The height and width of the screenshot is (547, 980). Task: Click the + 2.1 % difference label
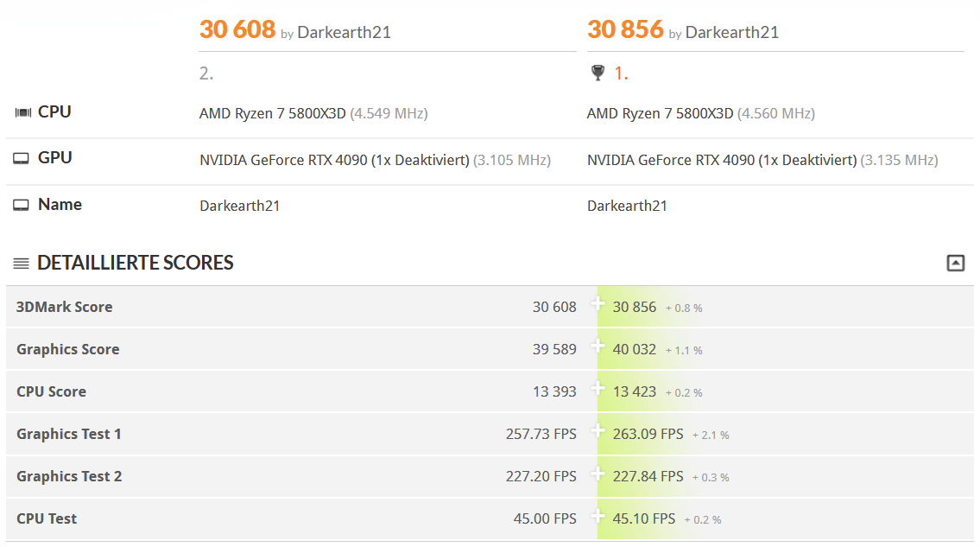click(711, 435)
